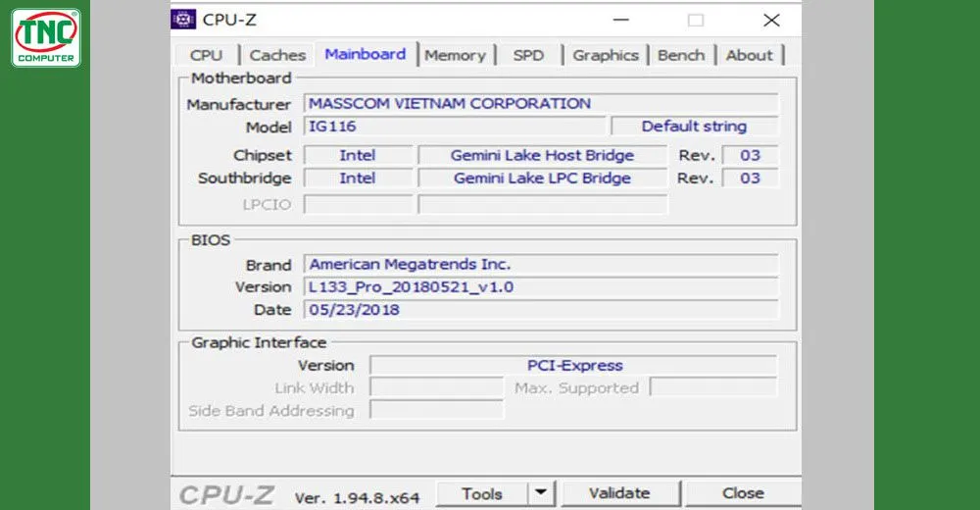Switch to the CPU tab
The height and width of the screenshot is (510, 980).
(x=206, y=55)
